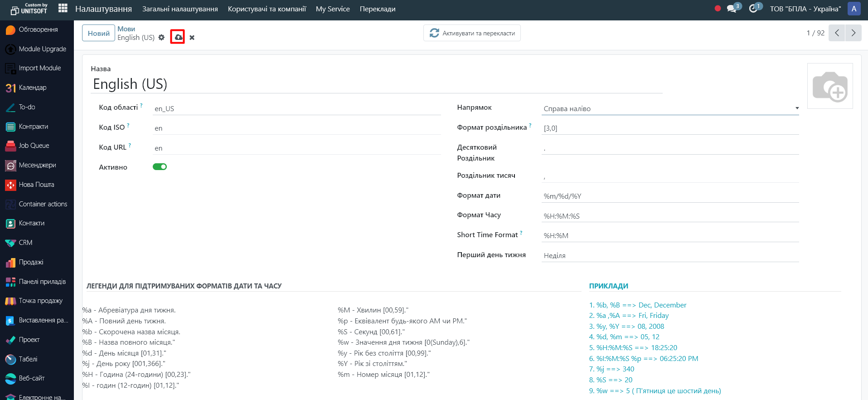The width and height of the screenshot is (868, 400).
Task: Click Активувати та перекласти button
Action: [472, 33]
